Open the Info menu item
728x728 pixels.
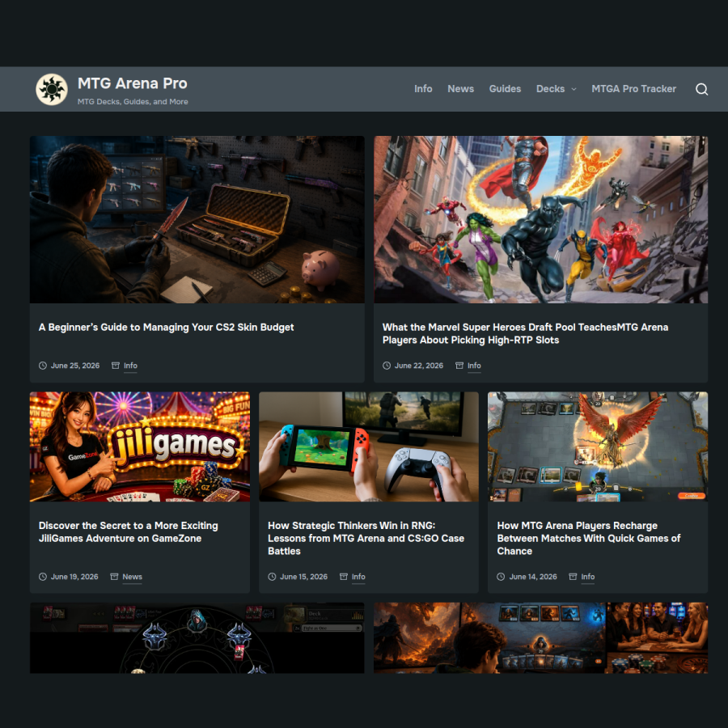pyautogui.click(x=423, y=89)
